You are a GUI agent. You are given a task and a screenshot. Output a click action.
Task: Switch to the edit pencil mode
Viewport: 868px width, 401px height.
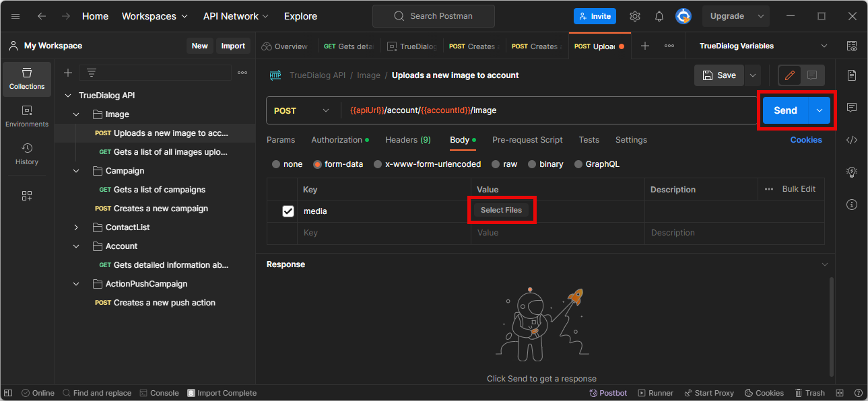tap(790, 75)
